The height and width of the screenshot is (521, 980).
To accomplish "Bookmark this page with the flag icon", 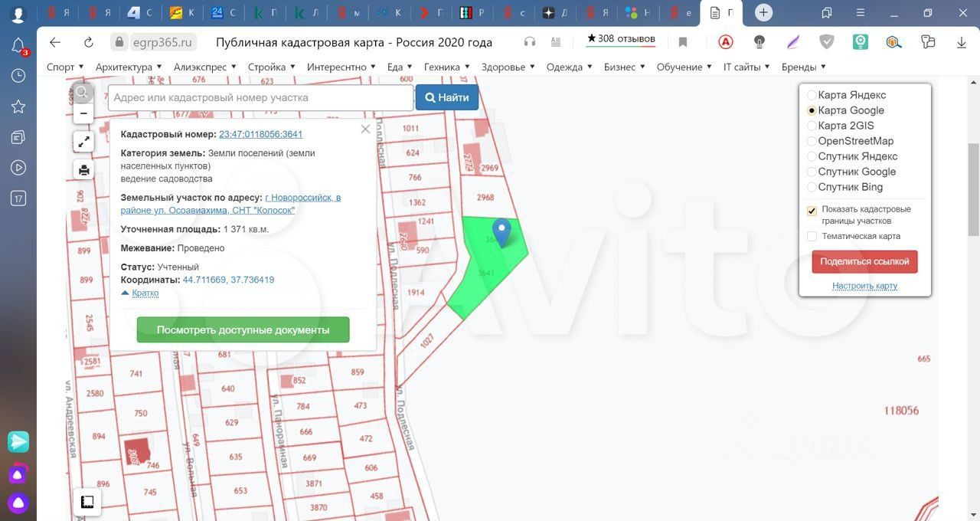I will click(x=683, y=42).
